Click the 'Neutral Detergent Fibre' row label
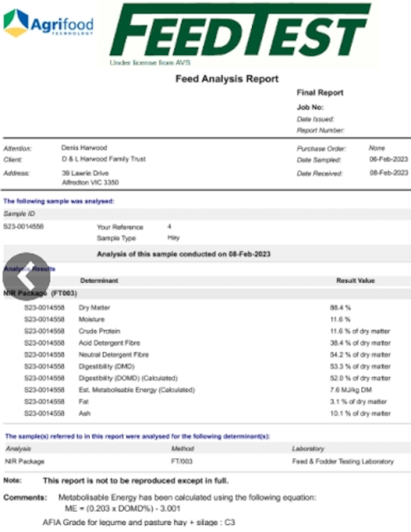Screen dimensions: 411x532 click(x=114, y=355)
